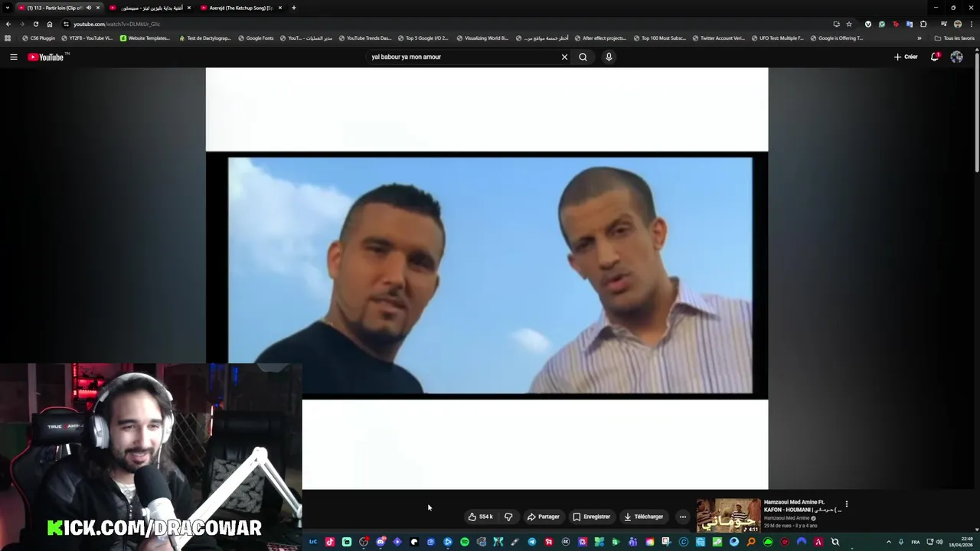Open the Chrome profile avatar
This screenshot has width=980, height=551.
958,24
